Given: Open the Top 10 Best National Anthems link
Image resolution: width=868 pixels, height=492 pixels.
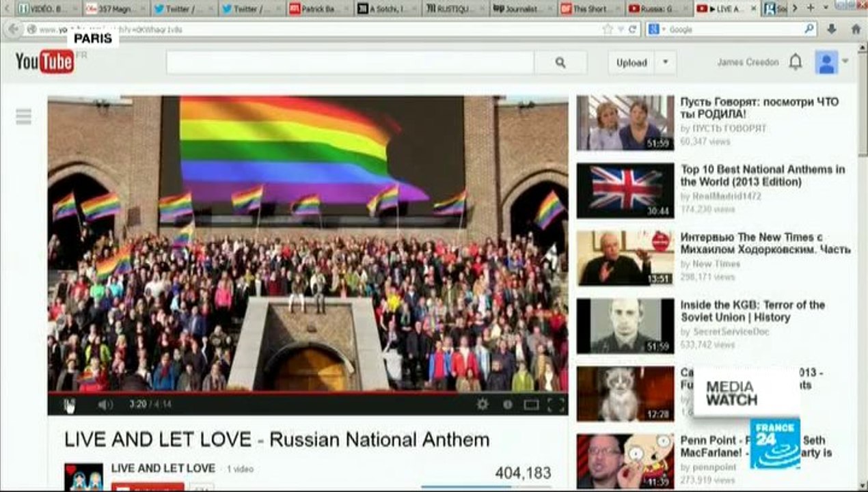Looking at the screenshot, I should 763,176.
